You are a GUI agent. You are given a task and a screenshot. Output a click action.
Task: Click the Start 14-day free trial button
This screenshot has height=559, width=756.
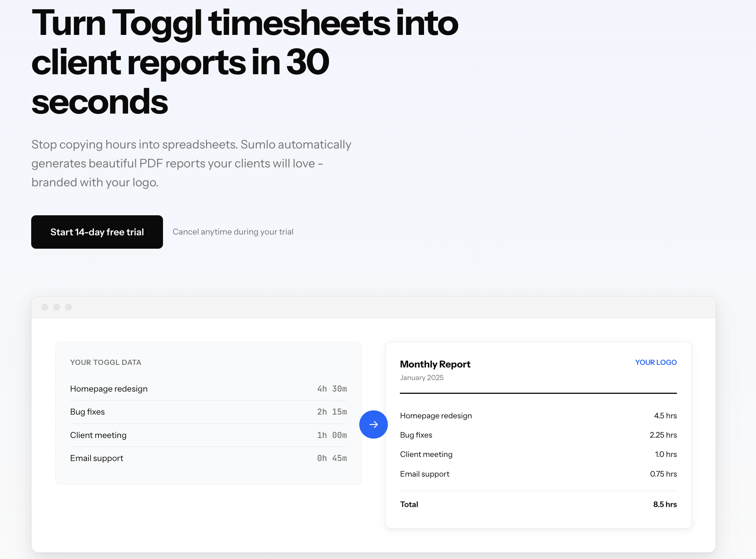click(97, 232)
